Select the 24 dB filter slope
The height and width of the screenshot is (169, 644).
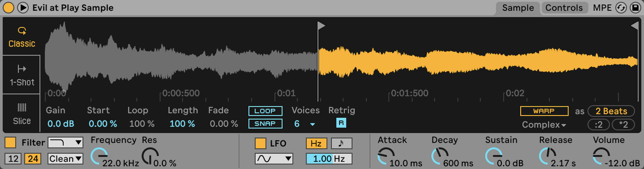32,159
